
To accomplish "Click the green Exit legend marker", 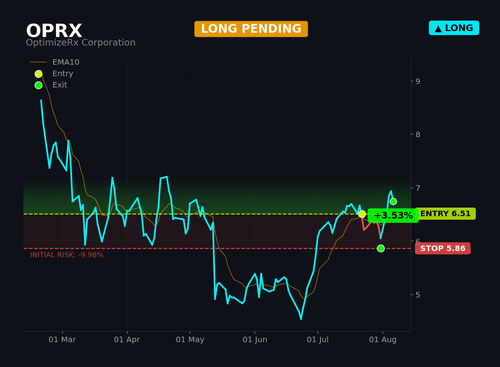I will pos(38,85).
